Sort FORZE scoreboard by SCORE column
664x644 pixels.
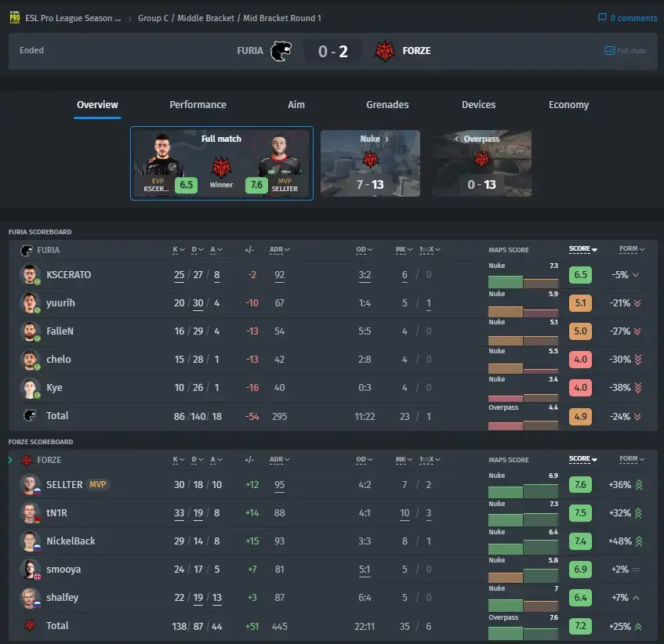pyautogui.click(x=582, y=459)
